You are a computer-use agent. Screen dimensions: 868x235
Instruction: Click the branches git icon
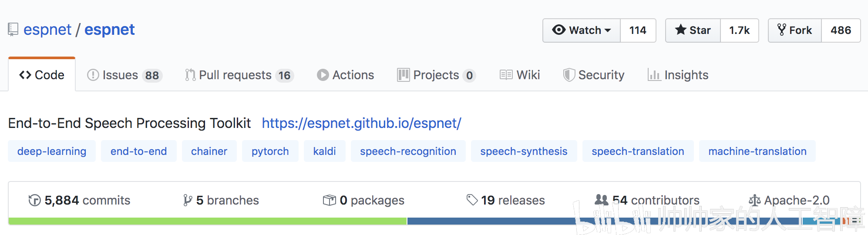pos(188,200)
